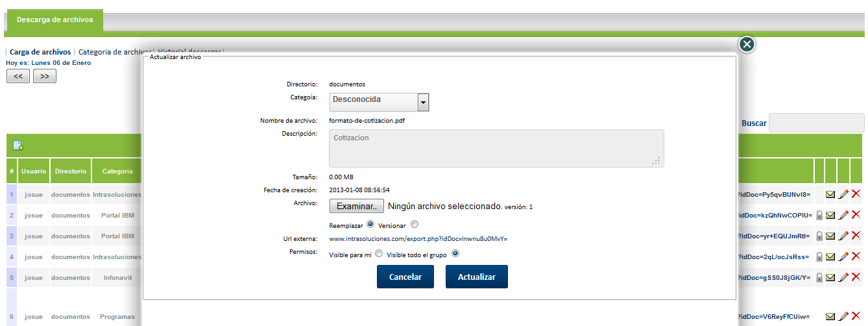Click the next >> button

[x=44, y=76]
